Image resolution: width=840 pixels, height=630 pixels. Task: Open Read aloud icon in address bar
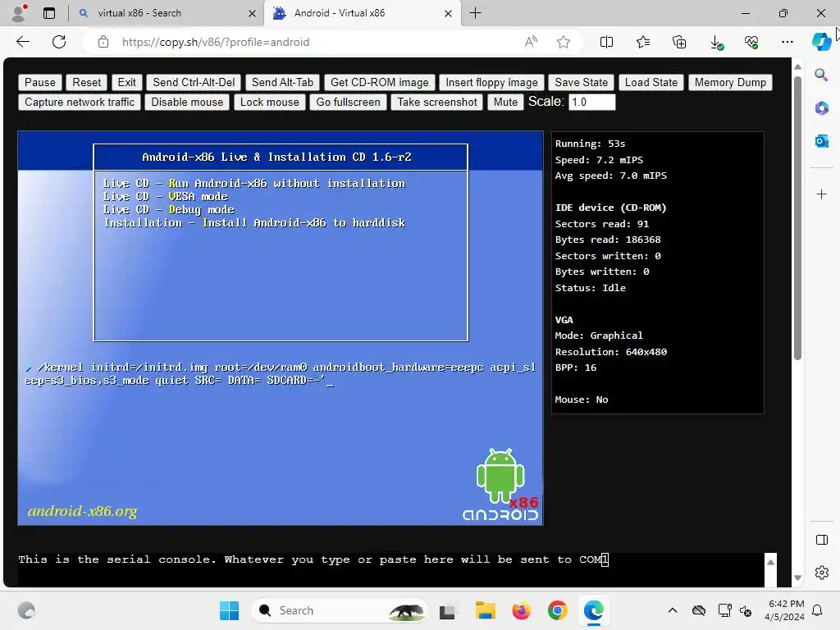point(531,42)
